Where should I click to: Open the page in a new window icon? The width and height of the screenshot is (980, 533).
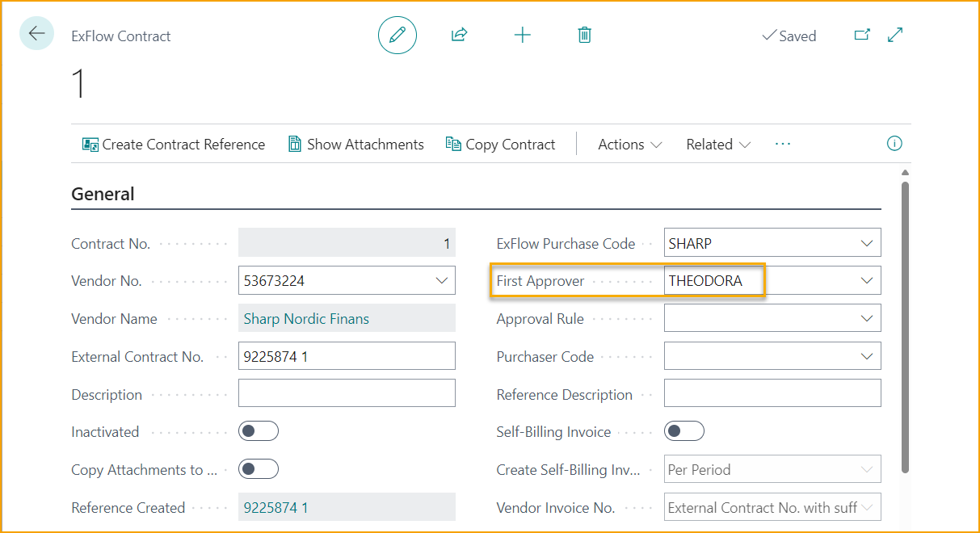click(863, 35)
